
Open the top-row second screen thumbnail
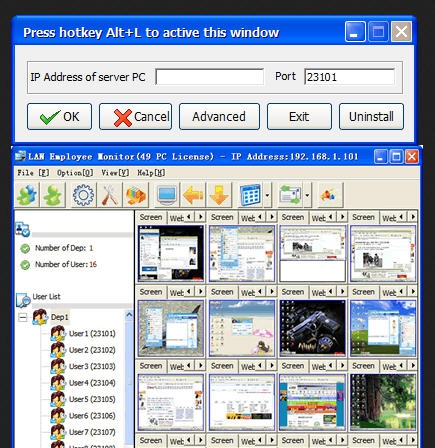[242, 254]
